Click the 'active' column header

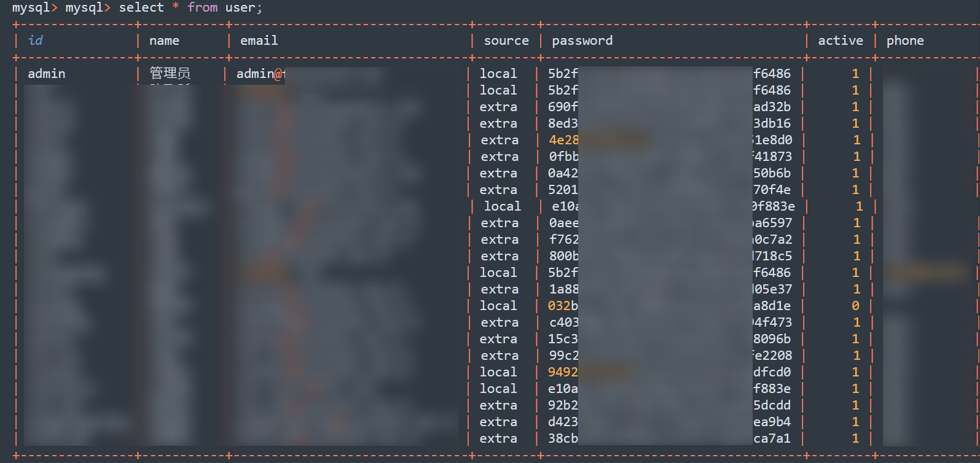coord(841,41)
